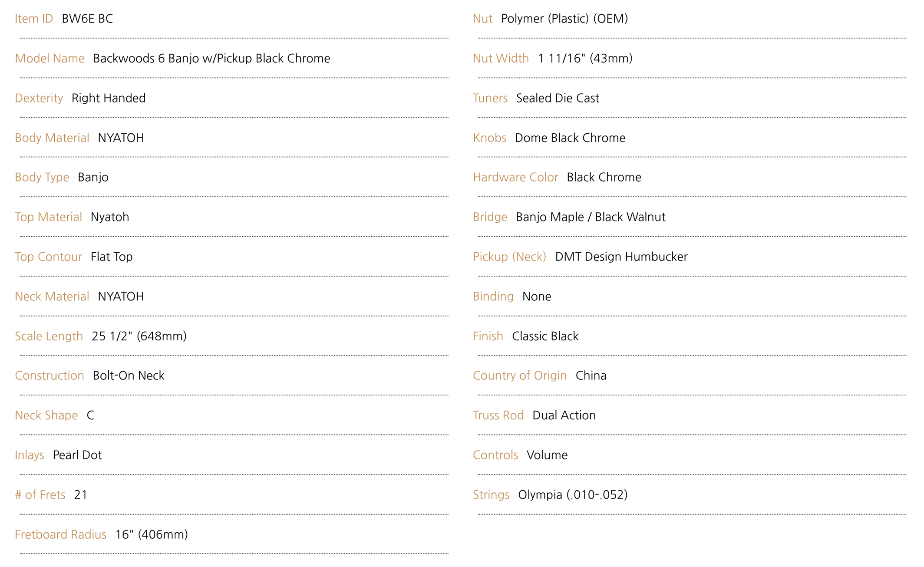This screenshot has width=924, height=567.
Task: Click the Country of Origin label
Action: tap(520, 376)
